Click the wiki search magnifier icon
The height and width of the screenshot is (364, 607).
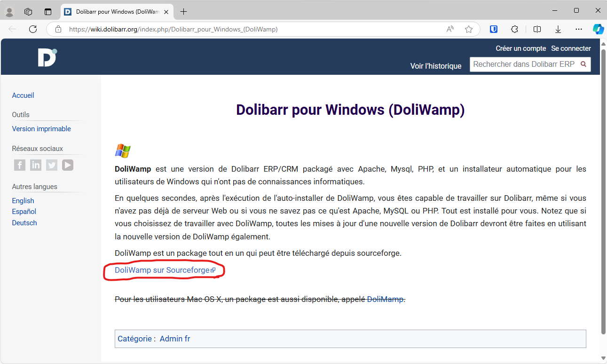click(583, 64)
